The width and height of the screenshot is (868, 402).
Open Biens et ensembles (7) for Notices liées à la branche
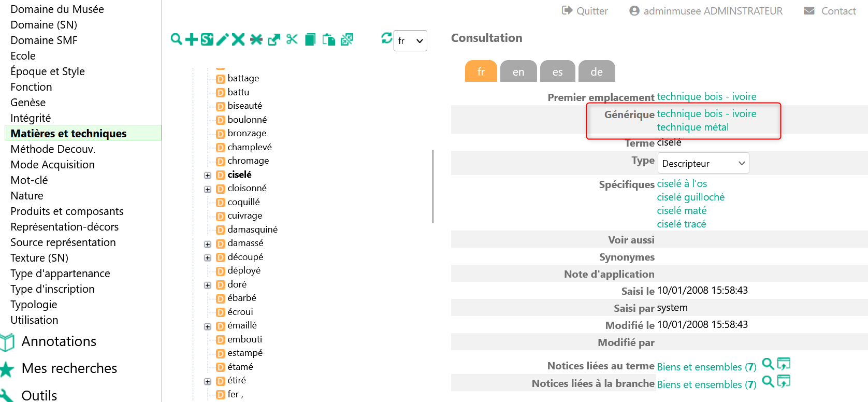tap(706, 384)
